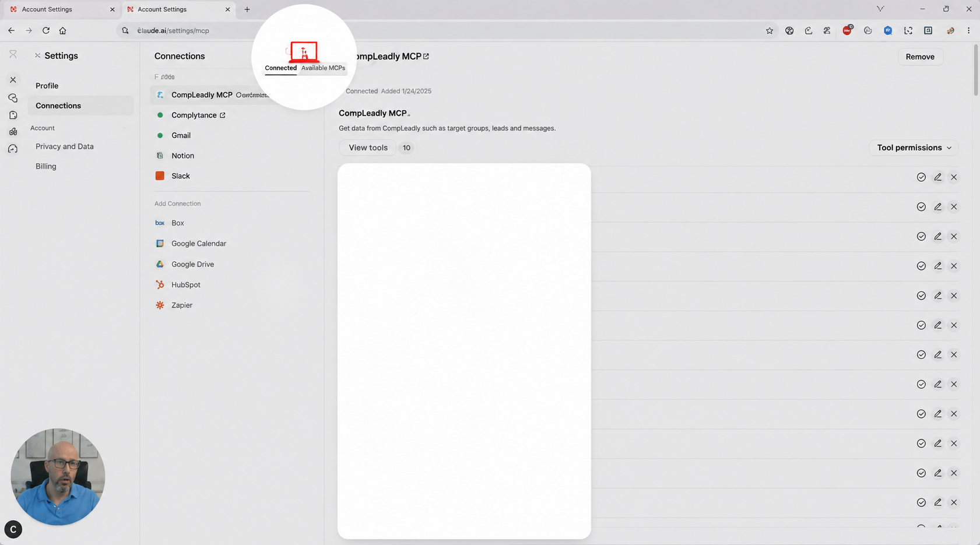Open the chat bubble icon in left rail
This screenshot has width=980, height=545.
click(x=13, y=98)
